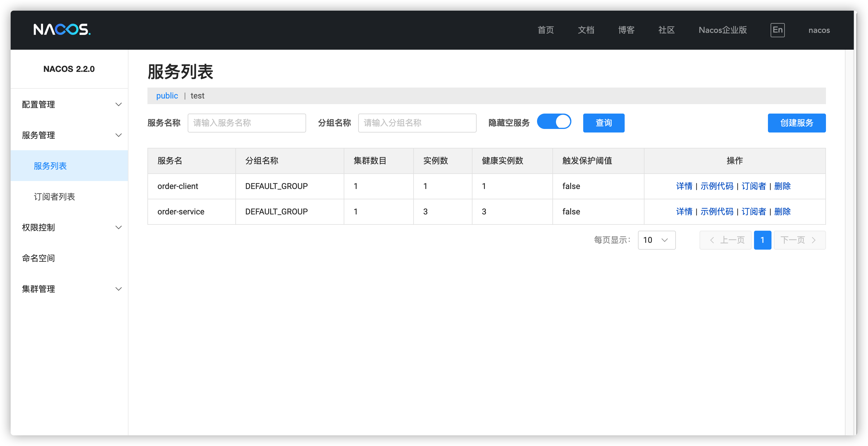Navigate to 命名空间 in the sidebar

click(38, 258)
